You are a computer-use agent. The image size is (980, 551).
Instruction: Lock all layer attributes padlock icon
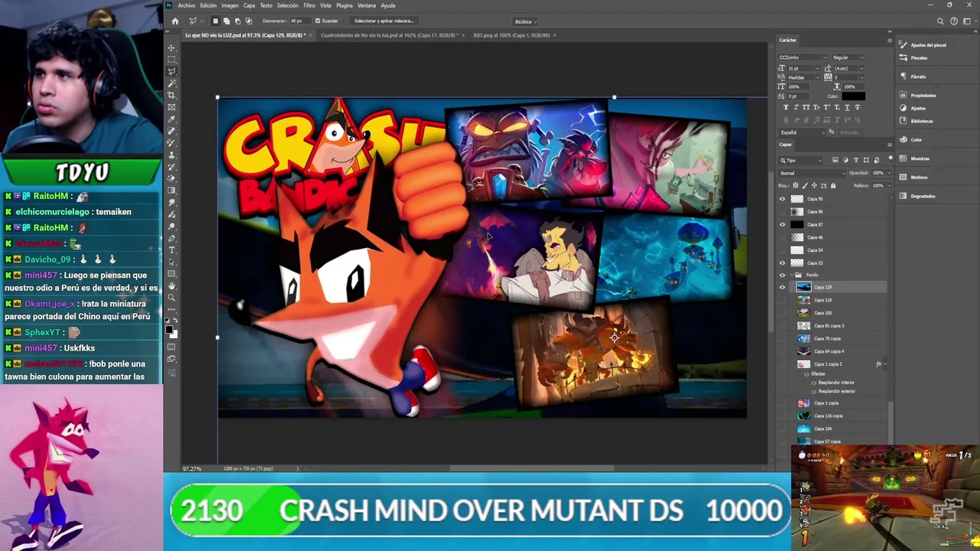click(x=833, y=185)
